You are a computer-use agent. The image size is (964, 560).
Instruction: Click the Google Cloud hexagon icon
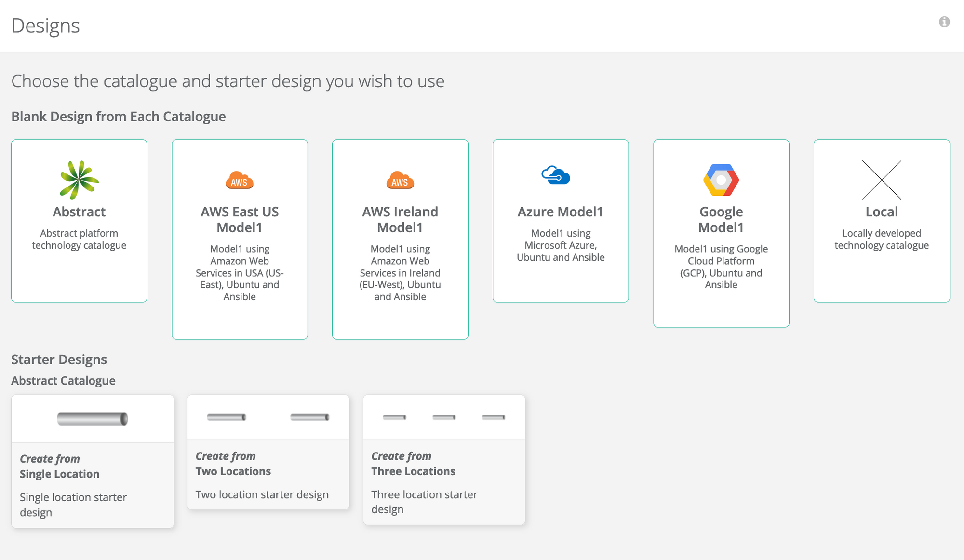coord(721,180)
